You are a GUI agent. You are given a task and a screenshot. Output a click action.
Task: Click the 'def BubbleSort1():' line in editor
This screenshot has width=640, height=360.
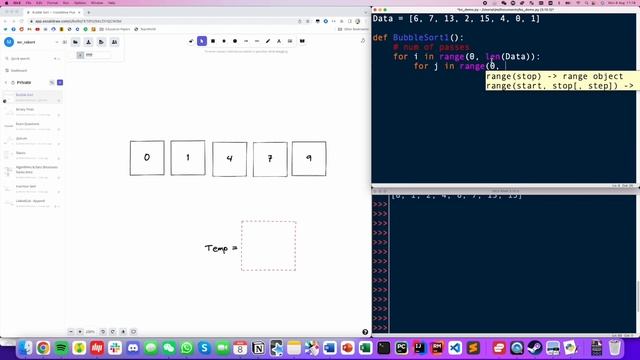(x=418, y=38)
